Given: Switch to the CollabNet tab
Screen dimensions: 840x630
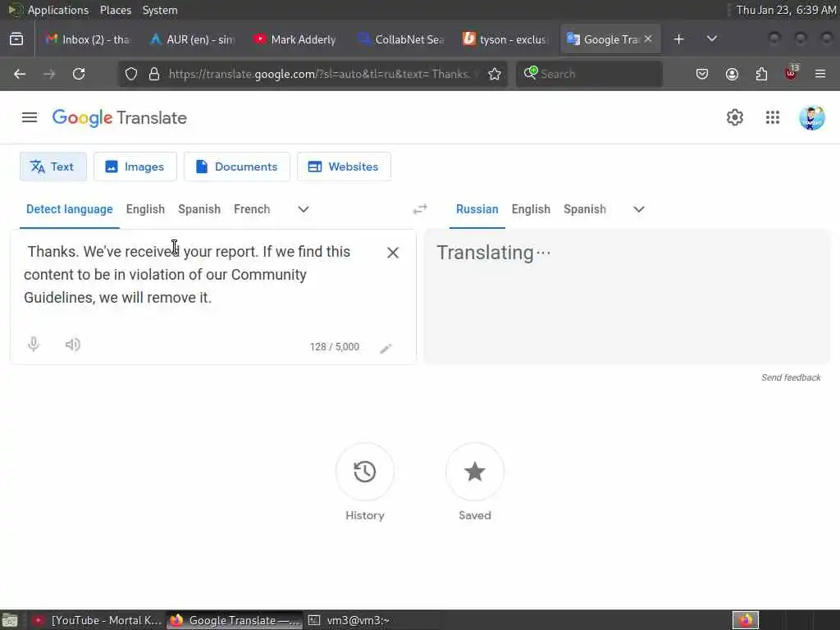Looking at the screenshot, I should pos(399,39).
